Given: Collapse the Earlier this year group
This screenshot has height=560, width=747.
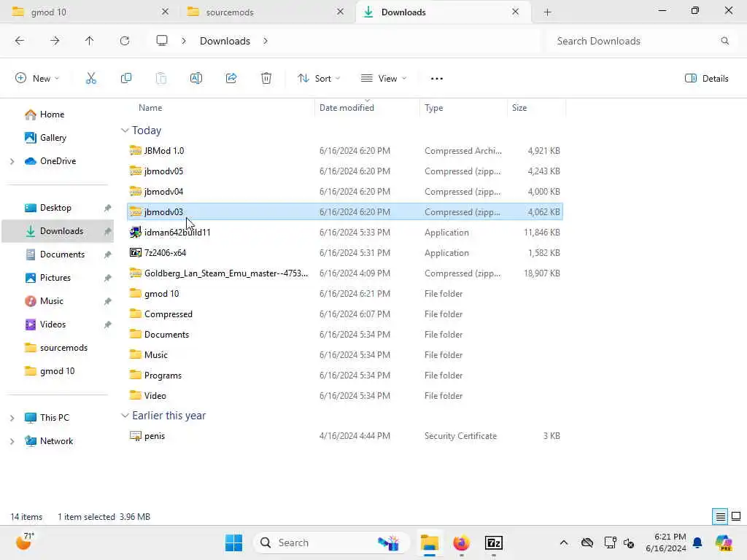Looking at the screenshot, I should coord(125,416).
